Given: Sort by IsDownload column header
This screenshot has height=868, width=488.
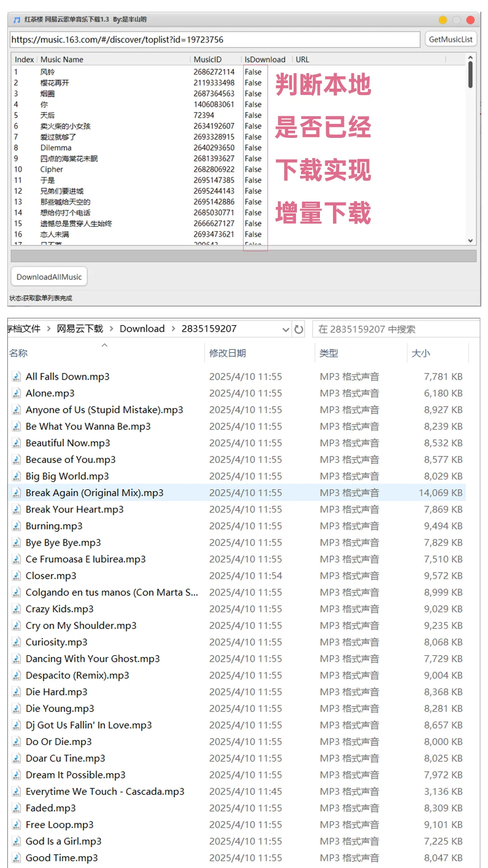Looking at the screenshot, I should 265,59.
